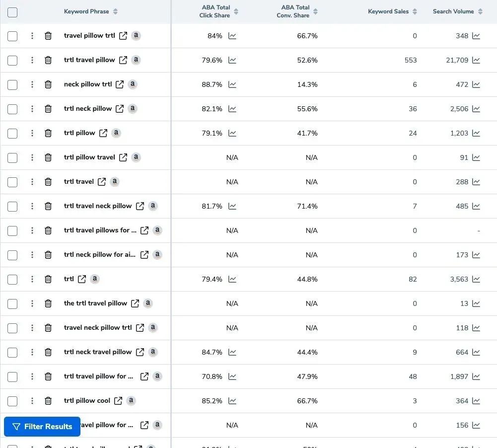Sort by Keyword Phrase column header
The height and width of the screenshot is (448, 497).
click(91, 11)
